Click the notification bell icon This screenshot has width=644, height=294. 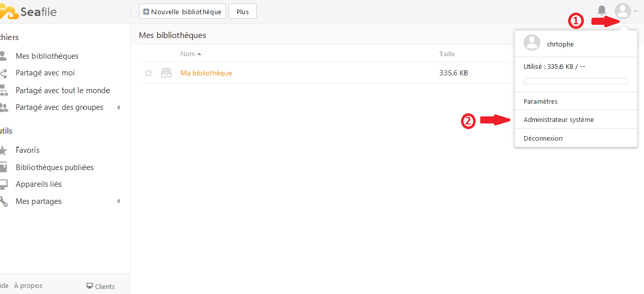coord(602,11)
